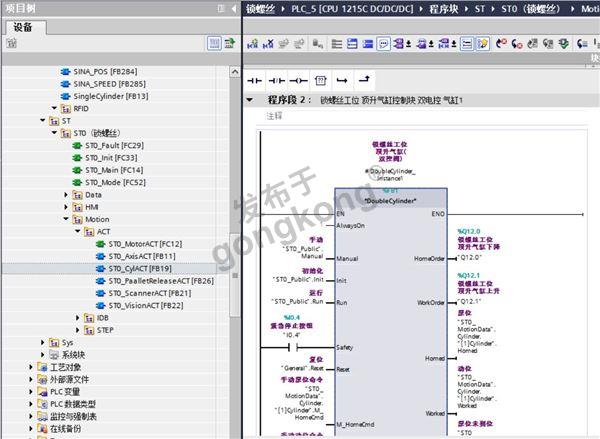
Task: Expand the Sys folder
Action: pyautogui.click(x=42, y=342)
